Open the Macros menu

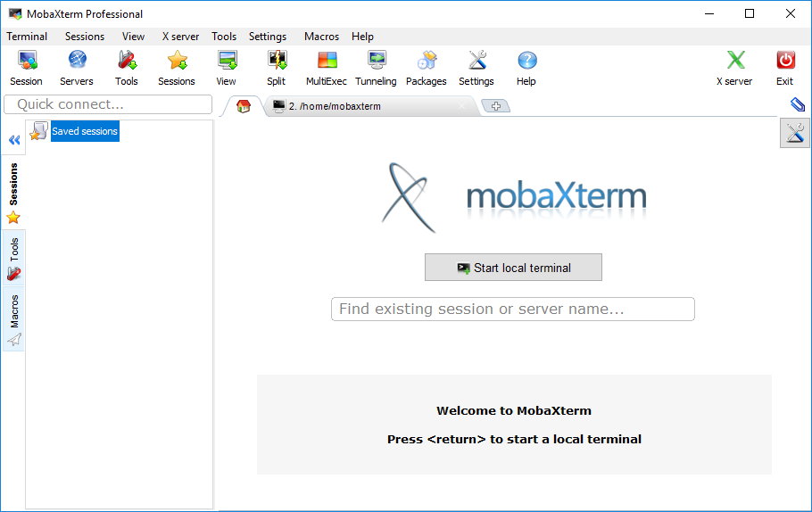(321, 37)
